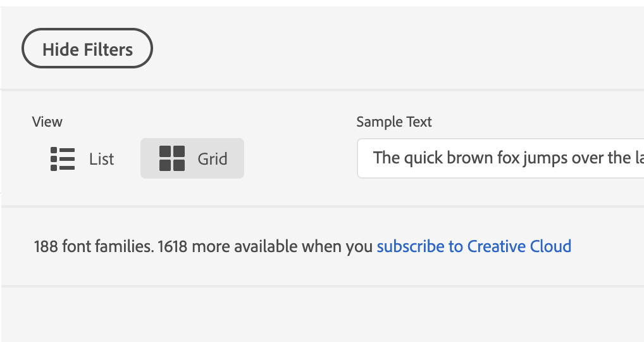Click the Grid view four-squares icon
This screenshot has height=342, width=644.
point(171,158)
